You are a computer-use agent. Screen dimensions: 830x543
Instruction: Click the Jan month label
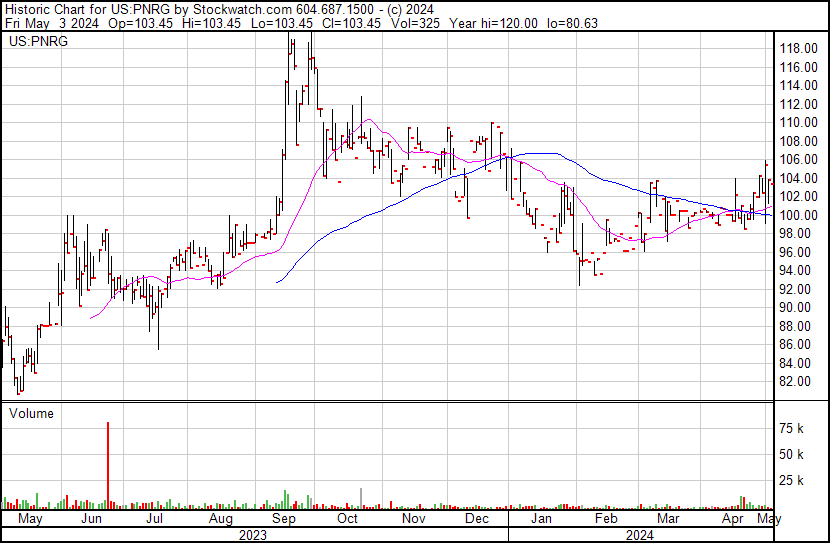point(541,519)
